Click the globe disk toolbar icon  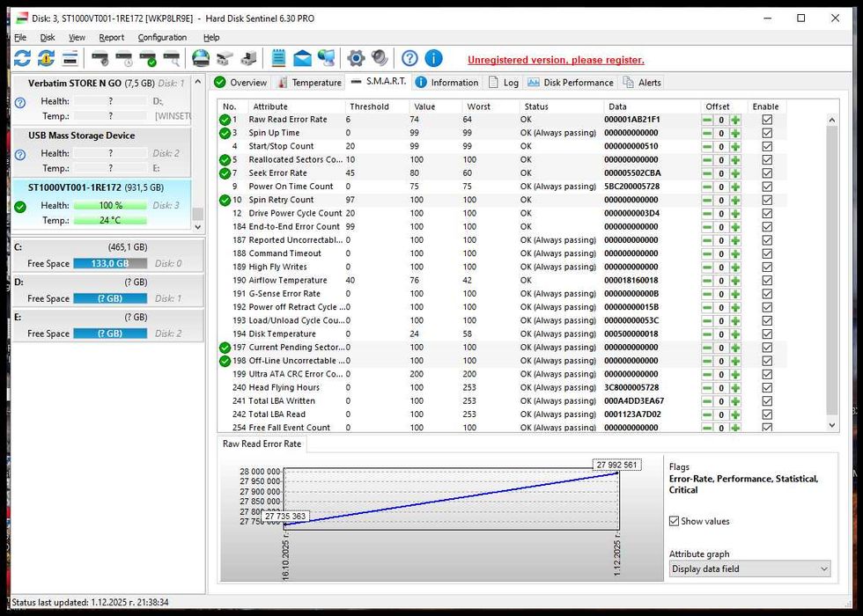tap(201, 59)
